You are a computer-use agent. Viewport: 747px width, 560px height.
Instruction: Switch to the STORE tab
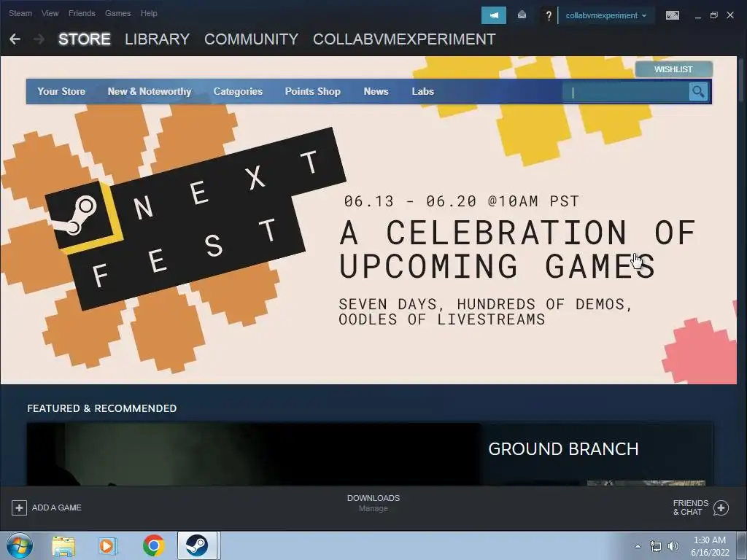[85, 39]
